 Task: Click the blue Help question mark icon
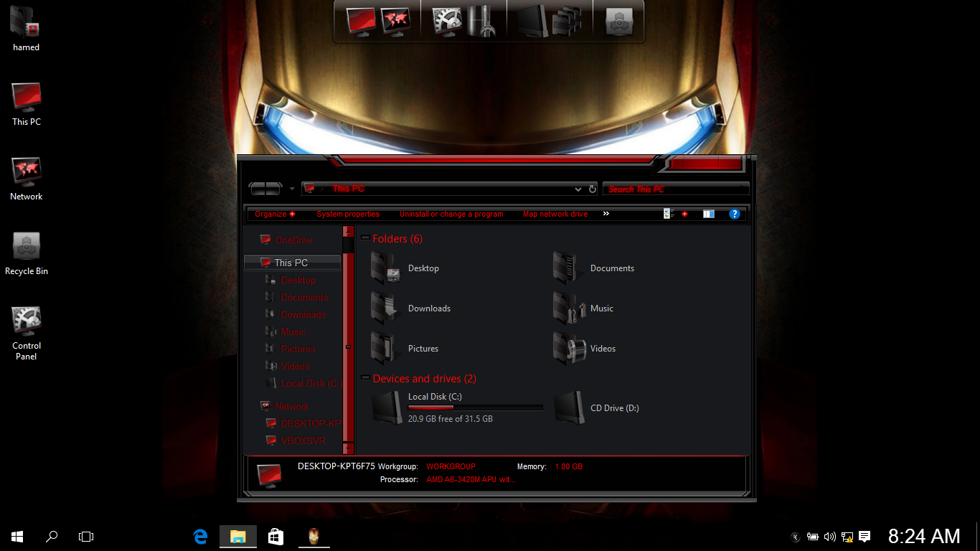pyautogui.click(x=734, y=214)
